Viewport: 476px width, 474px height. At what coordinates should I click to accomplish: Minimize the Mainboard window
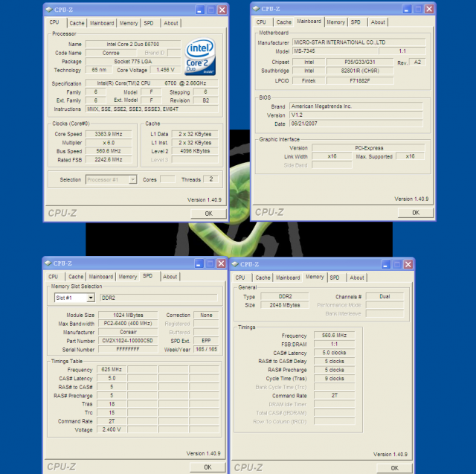(x=407, y=9)
